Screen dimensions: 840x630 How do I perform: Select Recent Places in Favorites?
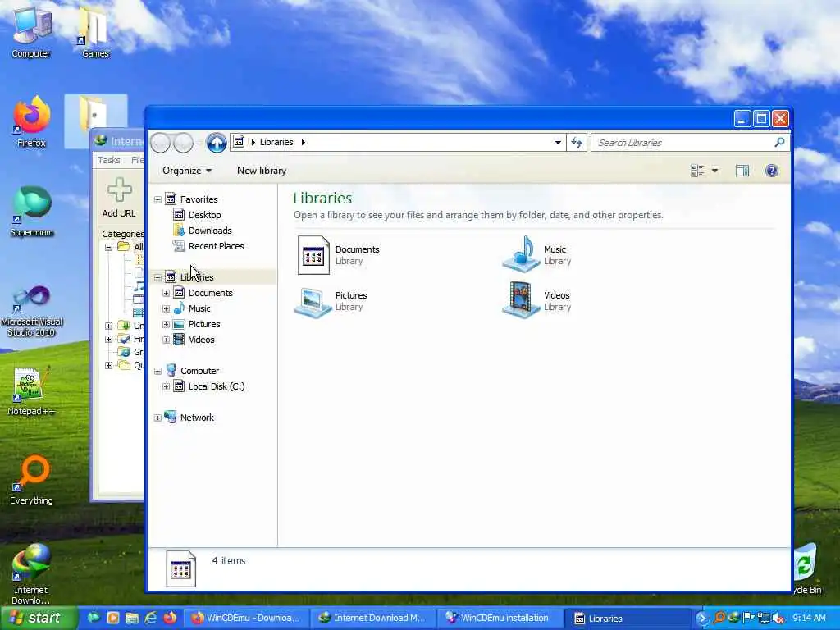(216, 246)
